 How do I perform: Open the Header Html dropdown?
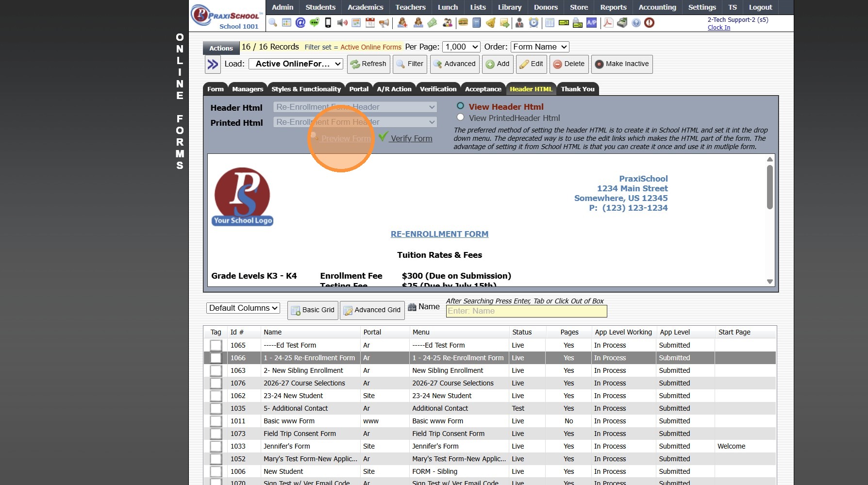[355, 107]
